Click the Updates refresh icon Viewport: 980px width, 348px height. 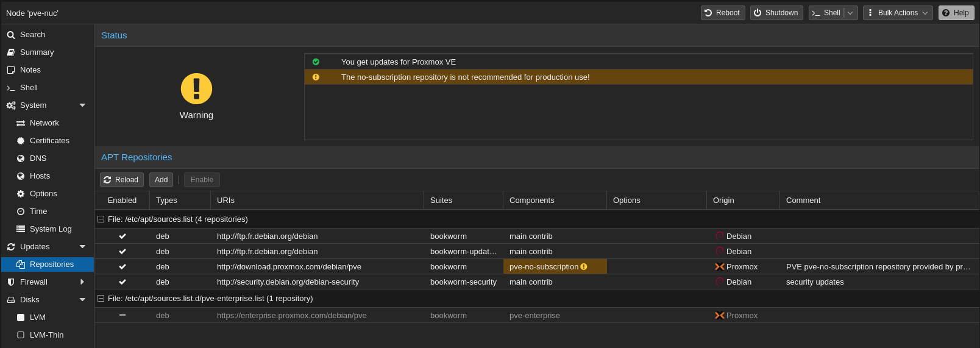pyautogui.click(x=11, y=247)
